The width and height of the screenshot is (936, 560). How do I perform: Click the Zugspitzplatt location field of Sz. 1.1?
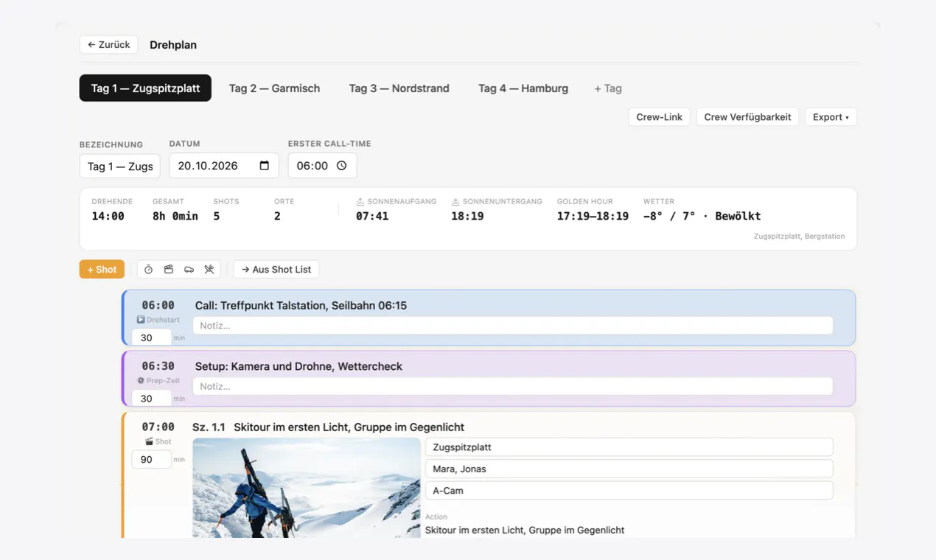629,447
